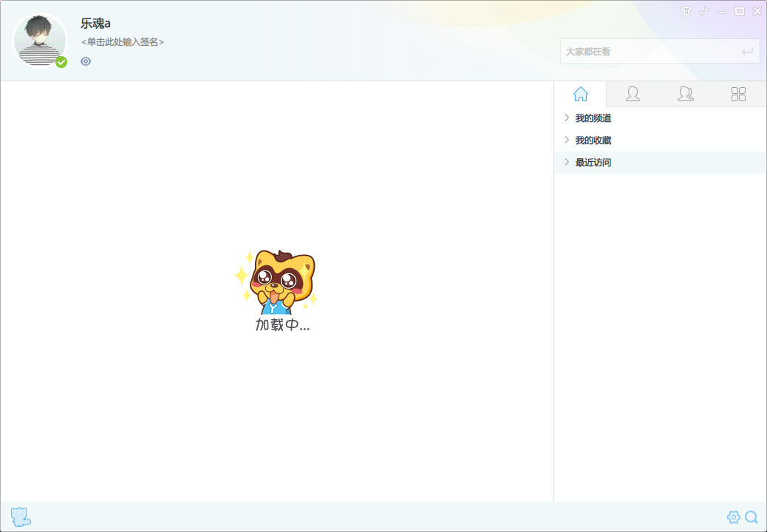Select the 最近访问 row label
Screen dimensions: 767x532
pos(593,163)
